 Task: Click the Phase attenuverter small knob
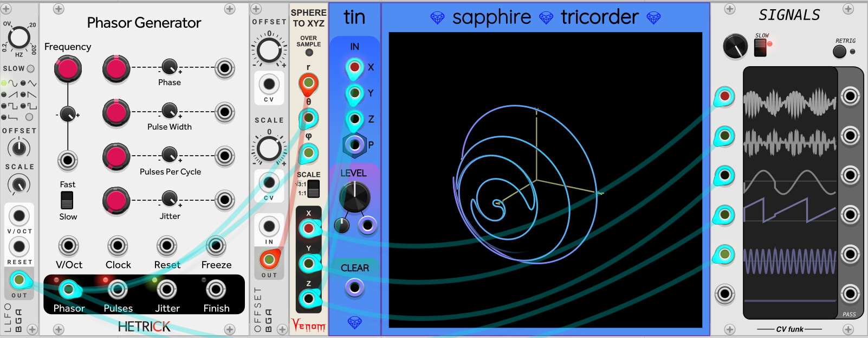point(170,66)
